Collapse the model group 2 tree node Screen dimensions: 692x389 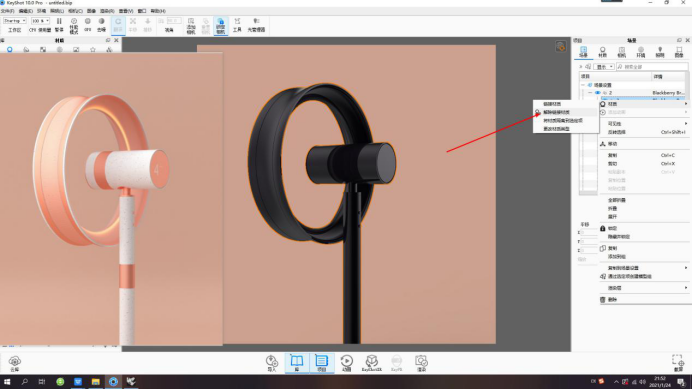[590, 93]
